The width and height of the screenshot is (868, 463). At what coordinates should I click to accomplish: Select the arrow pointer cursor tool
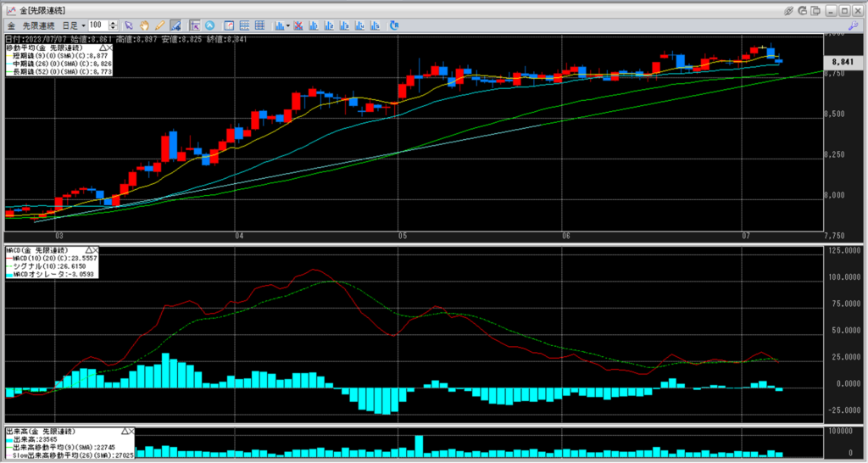(x=129, y=25)
